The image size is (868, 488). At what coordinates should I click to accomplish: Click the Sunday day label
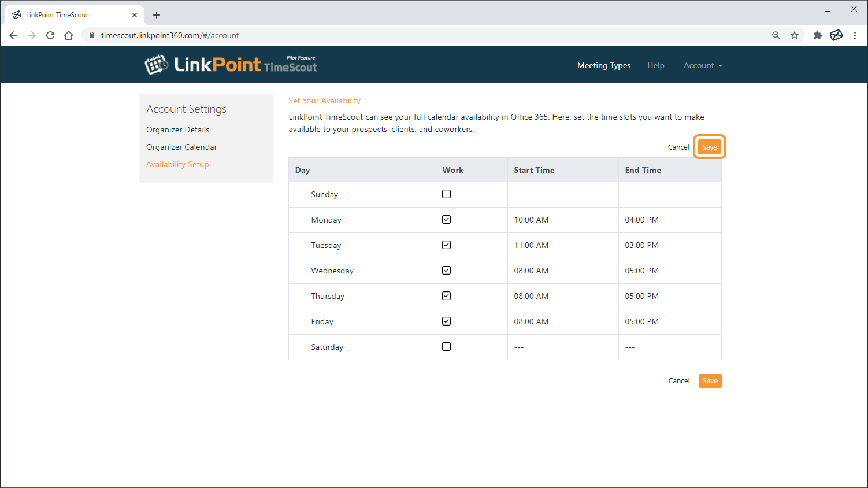pyautogui.click(x=324, y=194)
